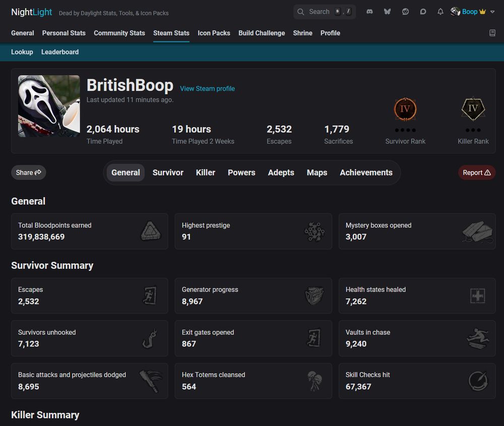Open the changelog book icon on the navbar

point(492,32)
